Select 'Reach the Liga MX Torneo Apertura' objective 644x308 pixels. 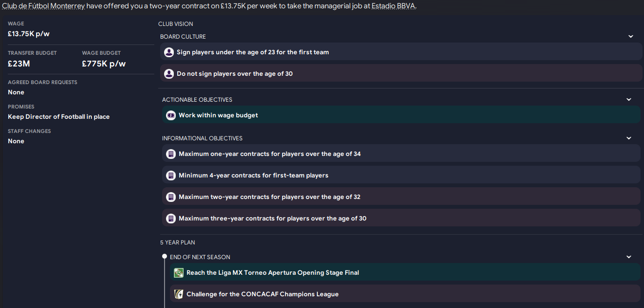click(272, 273)
